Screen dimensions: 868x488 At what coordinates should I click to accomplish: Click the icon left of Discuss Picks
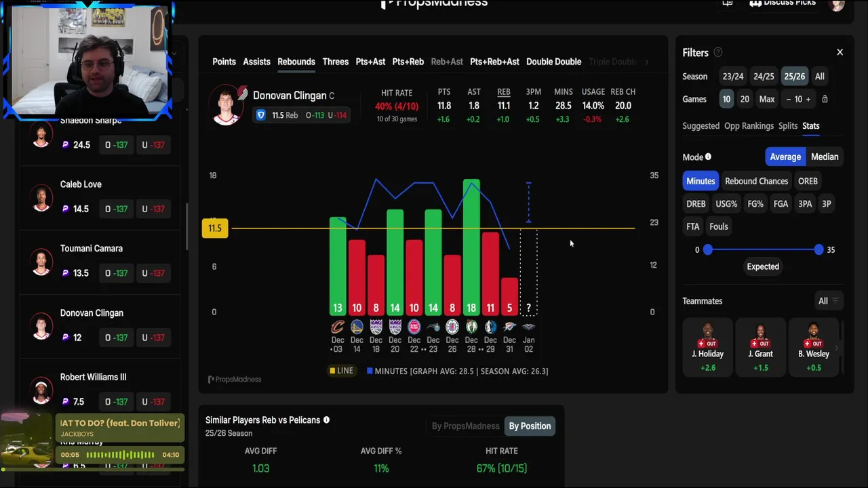coord(728,3)
